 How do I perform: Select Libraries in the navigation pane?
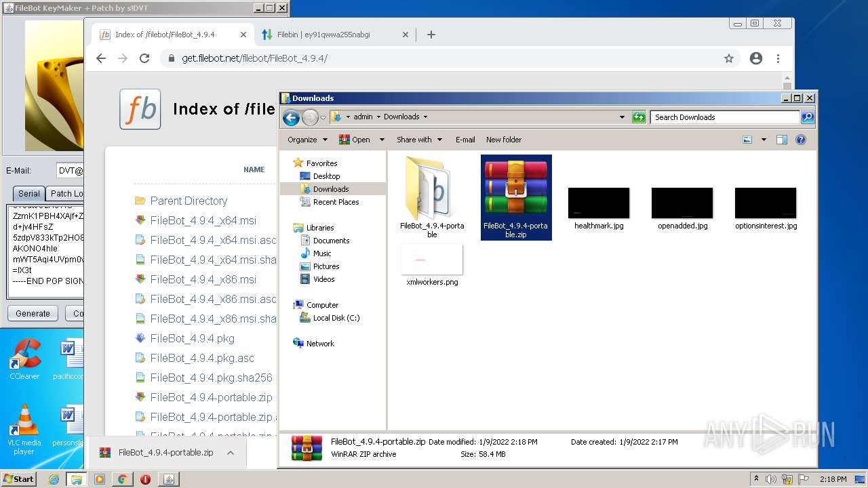click(320, 228)
